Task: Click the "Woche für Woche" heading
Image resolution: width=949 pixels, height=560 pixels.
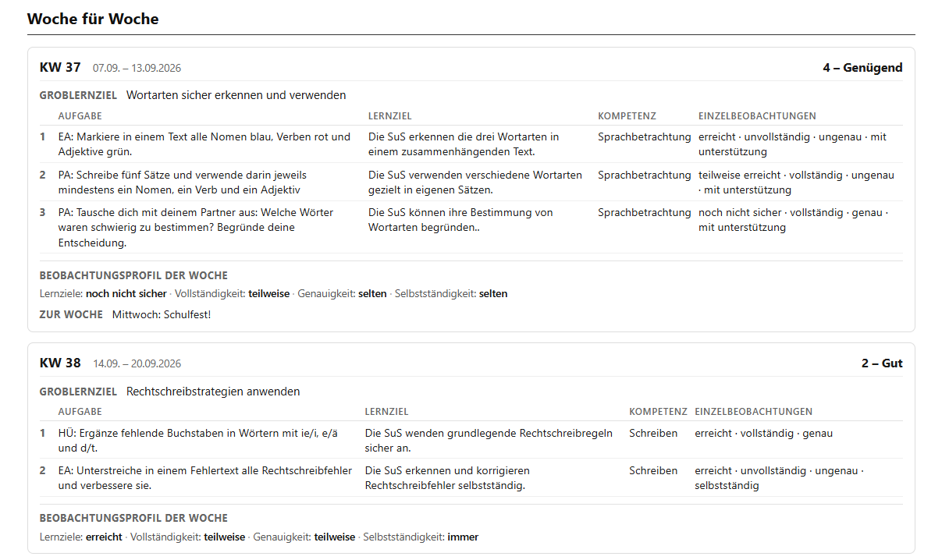Action: [93, 19]
